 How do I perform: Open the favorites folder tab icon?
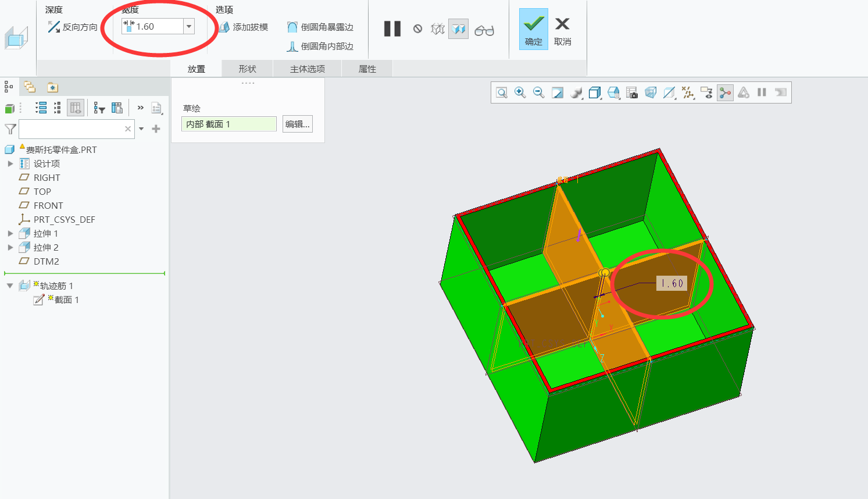click(52, 87)
